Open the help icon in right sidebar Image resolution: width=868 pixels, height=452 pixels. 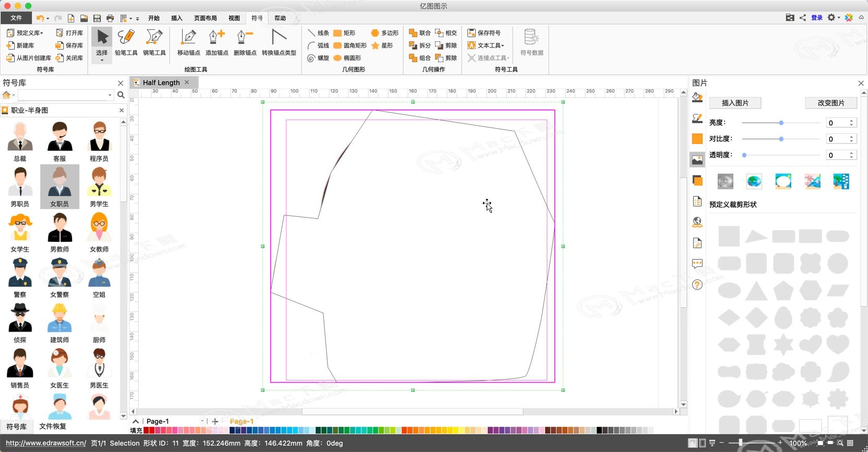click(697, 285)
